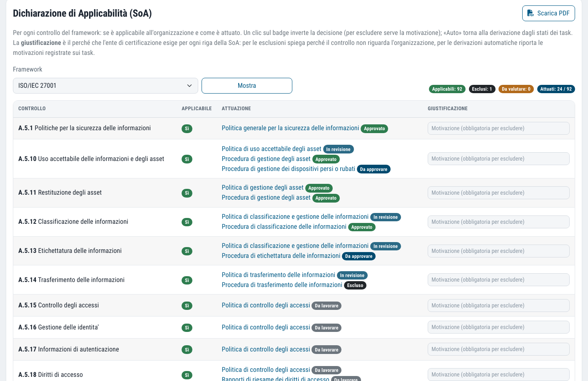Image resolution: width=588 pixels, height=381 pixels.
Task: Open Politica di uso accettabile degli asset
Action: 272,149
